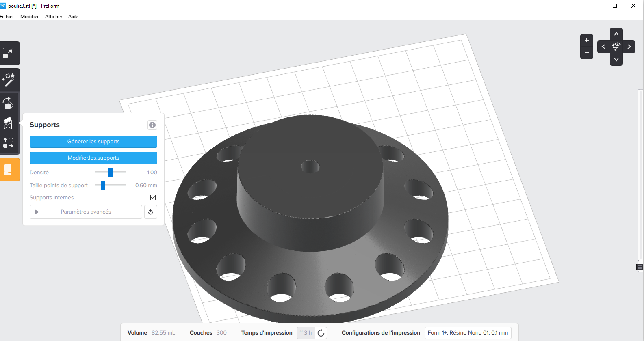Zoom out with the minus button

tap(587, 53)
